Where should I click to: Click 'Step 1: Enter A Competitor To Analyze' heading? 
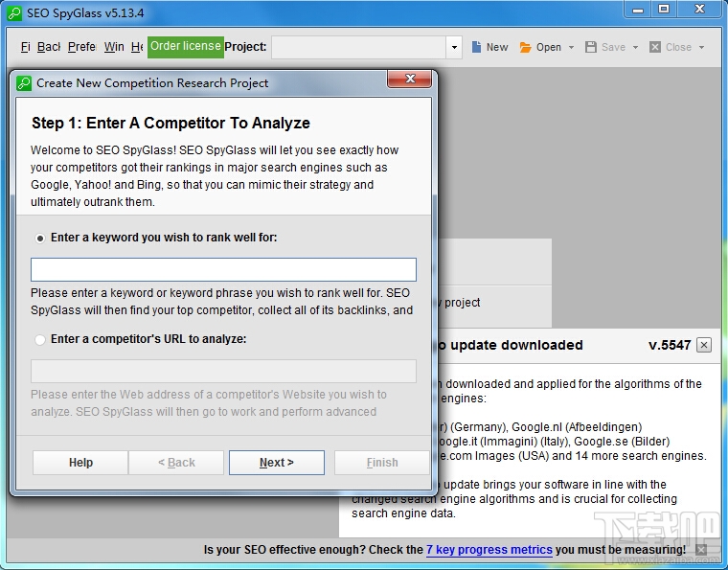(x=171, y=123)
